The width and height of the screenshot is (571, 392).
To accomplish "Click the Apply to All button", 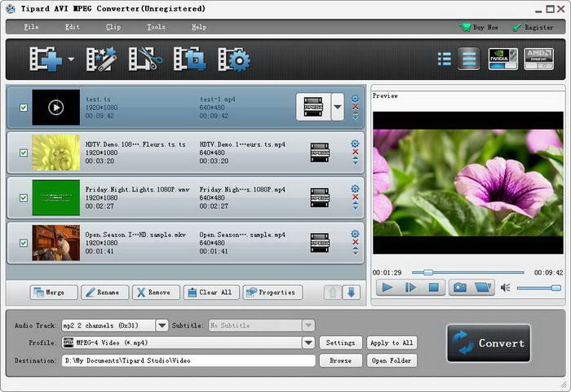I will coord(391,343).
